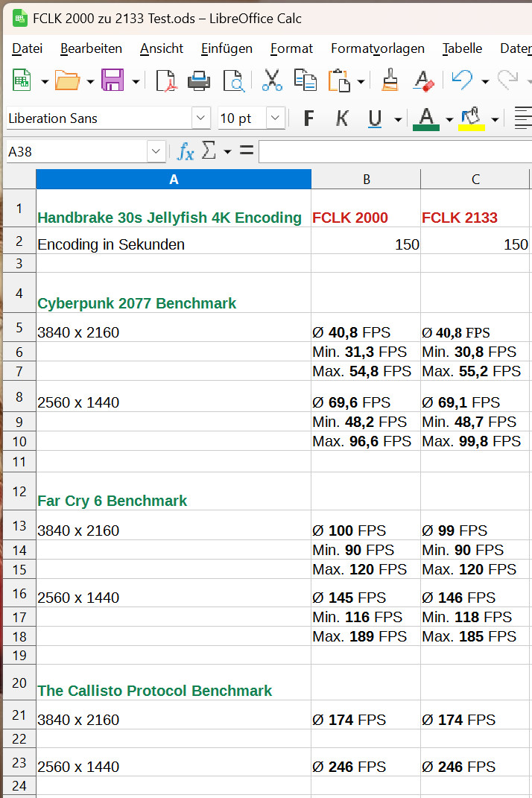Open the background color palette dropdown

pyautogui.click(x=495, y=120)
